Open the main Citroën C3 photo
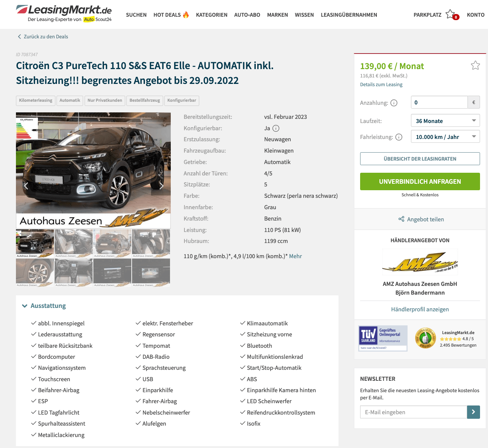The height and width of the screenshot is (448, 488). pos(93,170)
